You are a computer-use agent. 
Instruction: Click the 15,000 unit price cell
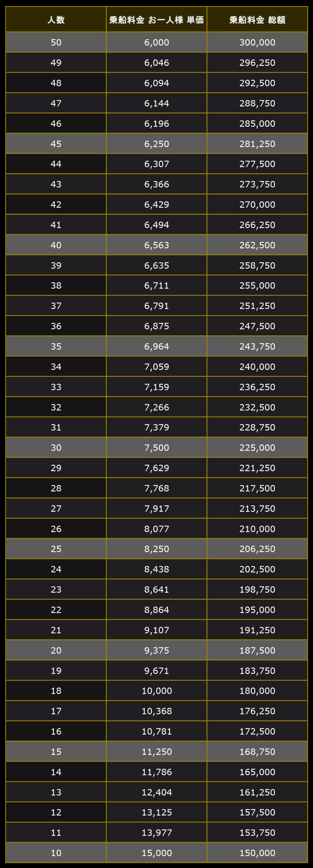tap(156, 853)
